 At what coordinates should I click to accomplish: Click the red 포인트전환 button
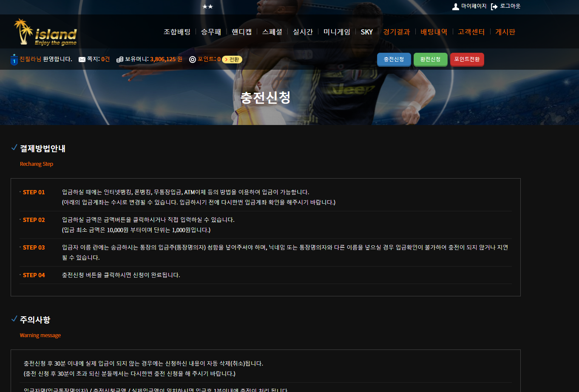pyautogui.click(x=467, y=60)
